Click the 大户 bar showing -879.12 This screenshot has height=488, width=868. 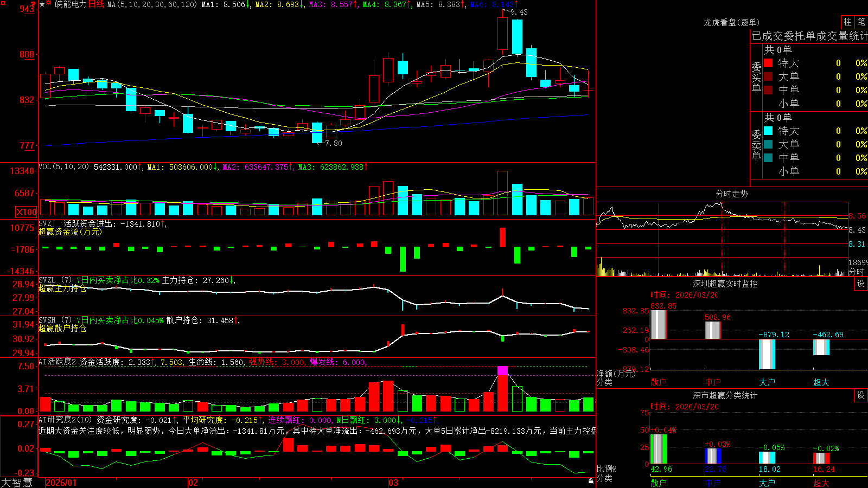pos(767,355)
